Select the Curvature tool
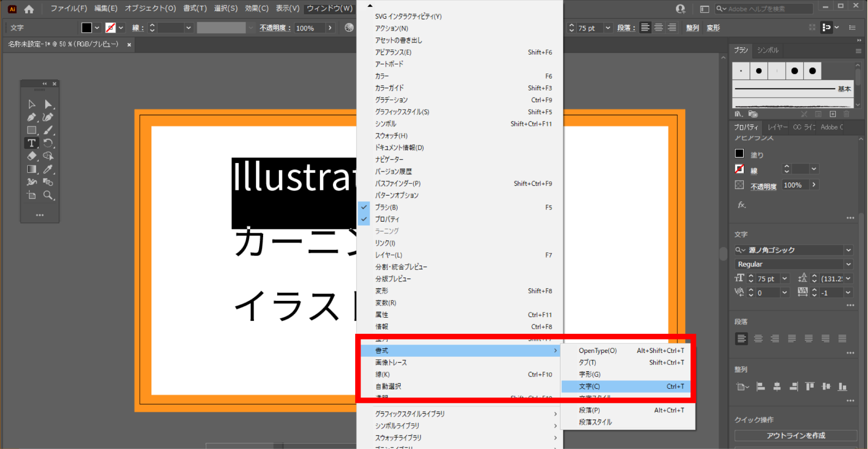This screenshot has width=868, height=449. pyautogui.click(x=48, y=117)
